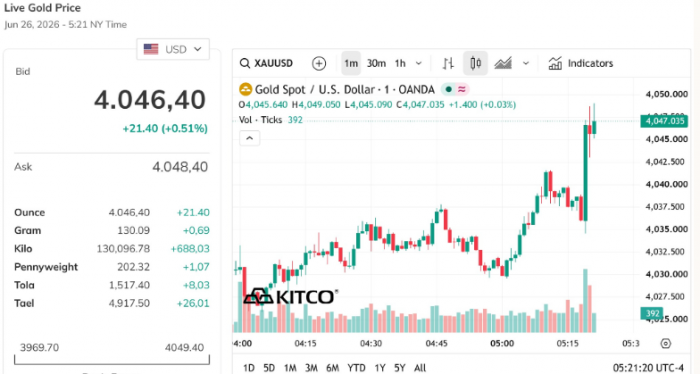Screen dimensions: 700x374
Task: Expand the more chart styles chevron
Action: tap(526, 63)
